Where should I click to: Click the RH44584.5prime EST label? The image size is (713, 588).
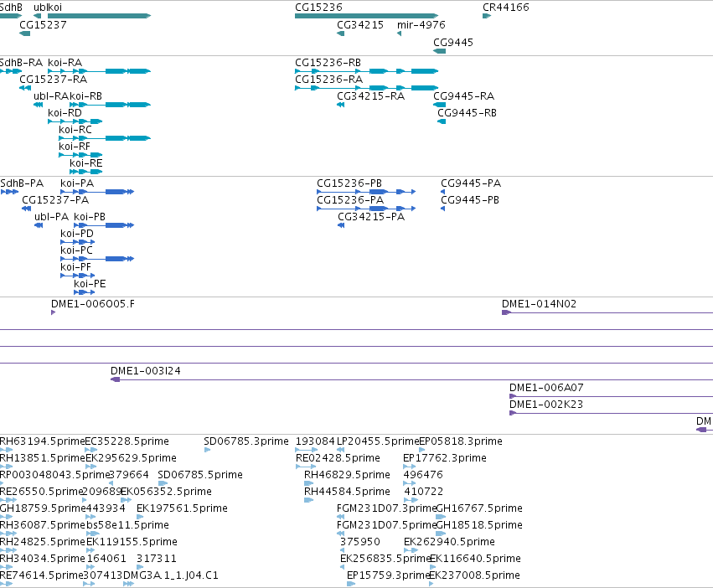347,492
